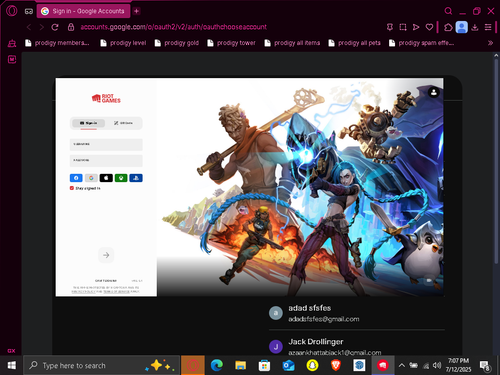Open Outlook from the taskbar
The height and width of the screenshot is (375, 500).
(288, 365)
